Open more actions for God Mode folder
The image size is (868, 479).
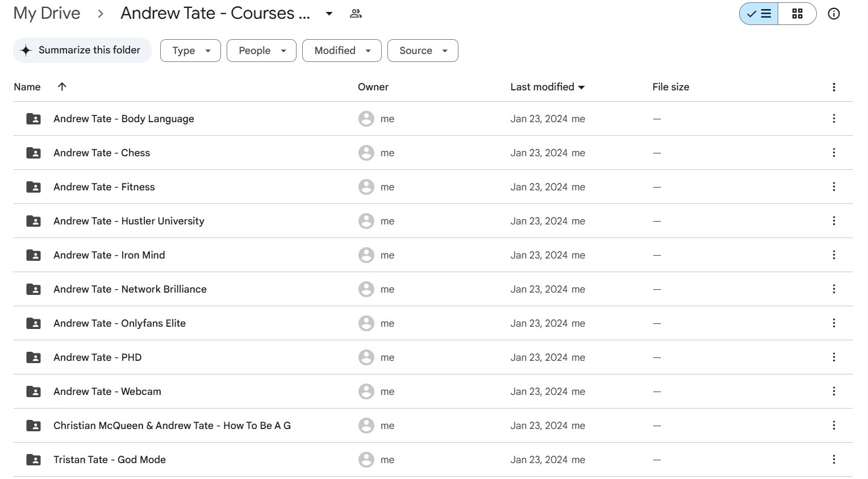point(833,460)
